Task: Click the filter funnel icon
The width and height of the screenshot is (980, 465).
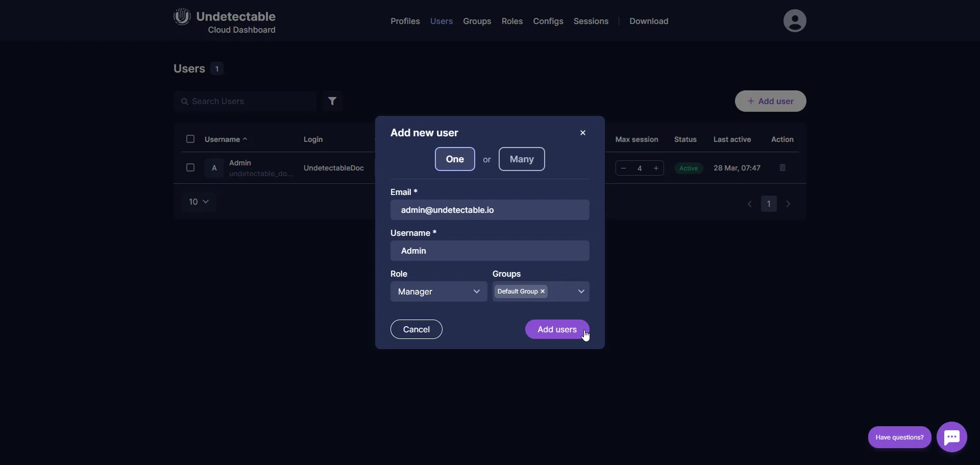Action: (x=332, y=101)
